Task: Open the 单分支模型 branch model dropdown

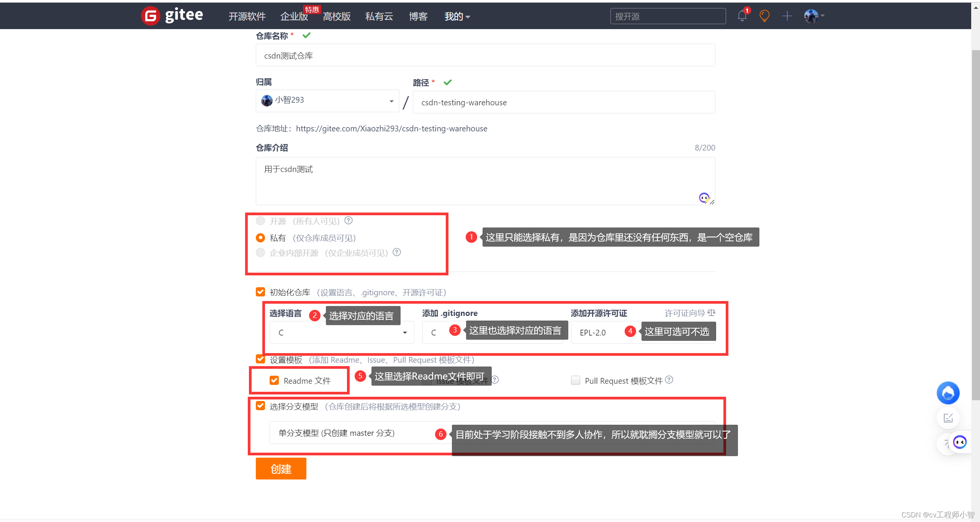Action: pos(492,433)
